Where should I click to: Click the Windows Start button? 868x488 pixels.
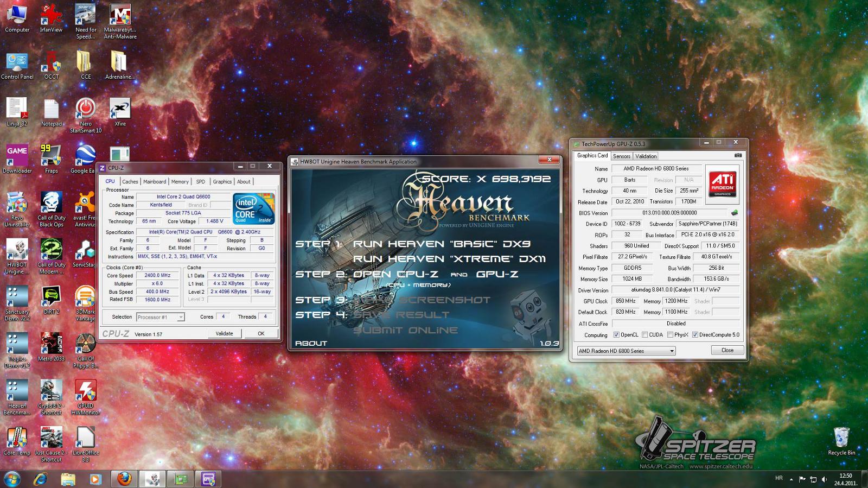coord(11,479)
